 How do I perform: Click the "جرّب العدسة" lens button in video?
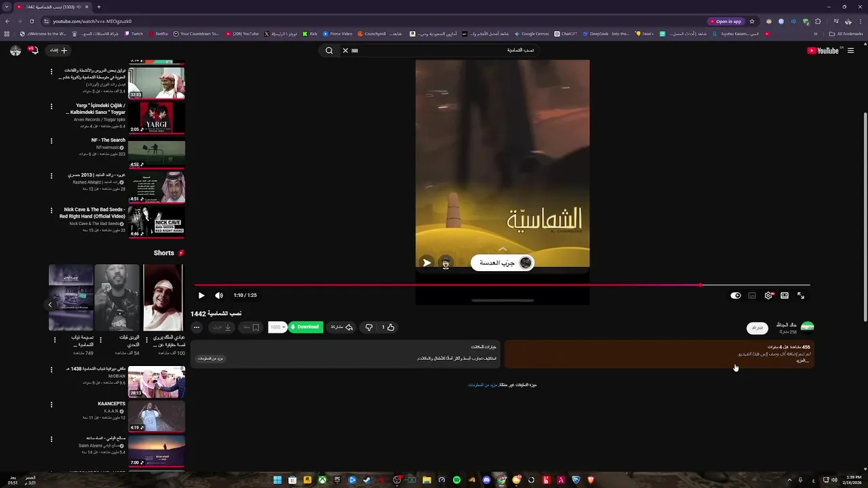point(502,263)
